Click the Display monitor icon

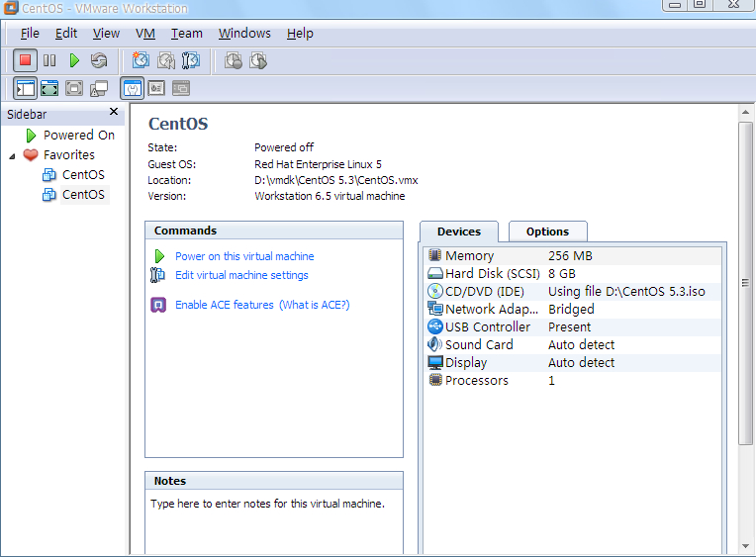point(434,363)
